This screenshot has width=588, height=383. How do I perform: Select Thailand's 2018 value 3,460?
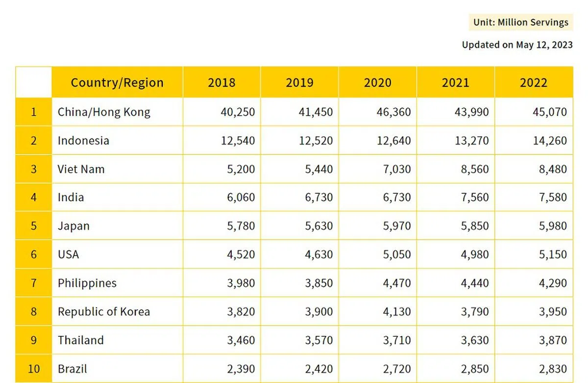(238, 340)
